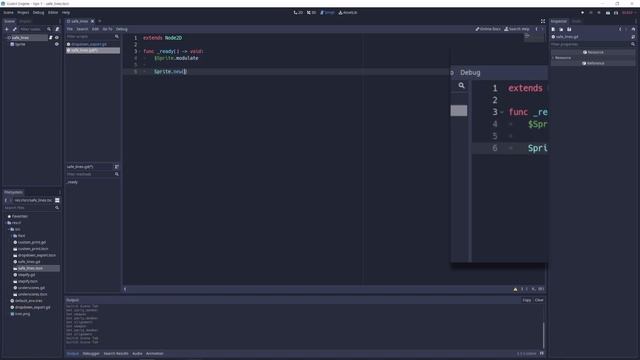Click the Filter nodes search field
This screenshot has width=640, height=360.
click(36, 29)
